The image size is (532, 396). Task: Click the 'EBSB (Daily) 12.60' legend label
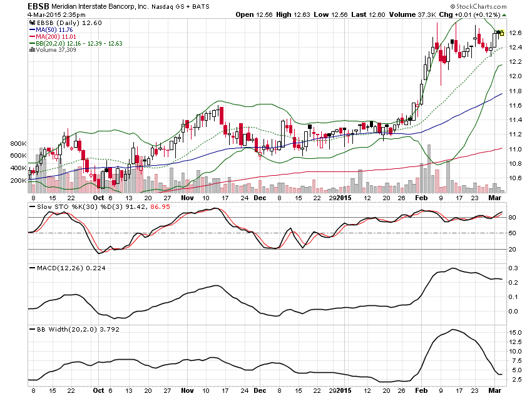(x=69, y=23)
